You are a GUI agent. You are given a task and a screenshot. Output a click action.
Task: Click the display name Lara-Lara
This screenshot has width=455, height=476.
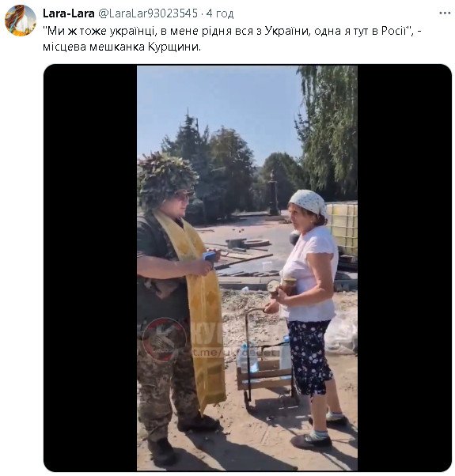pyautogui.click(x=69, y=13)
